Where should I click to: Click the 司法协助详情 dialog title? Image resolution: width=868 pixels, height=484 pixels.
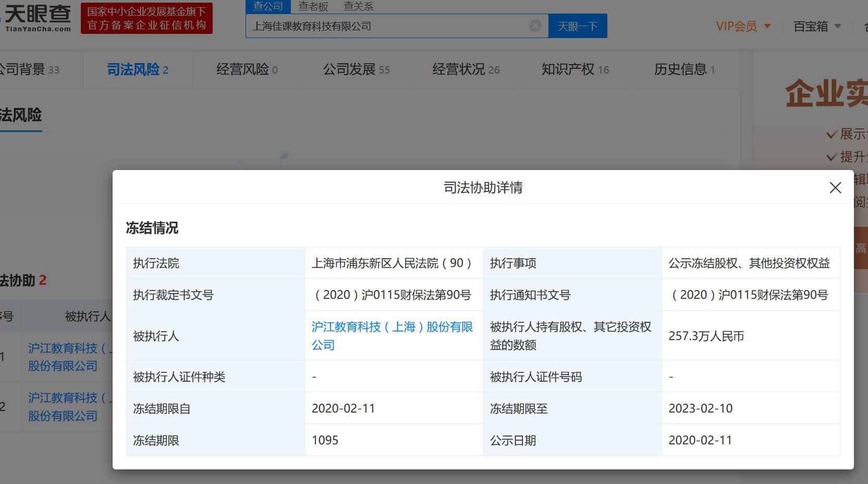tap(483, 188)
